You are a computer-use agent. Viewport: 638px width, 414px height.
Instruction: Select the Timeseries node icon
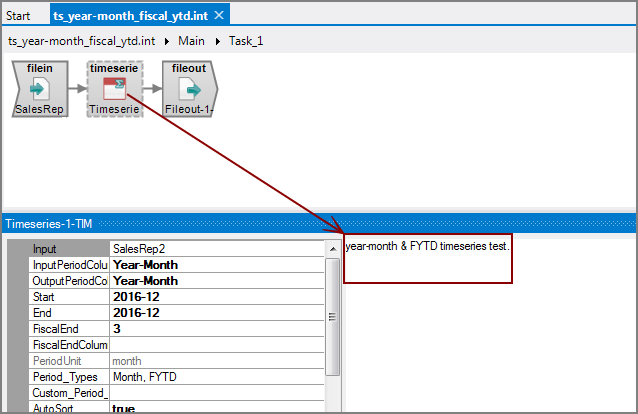tap(114, 89)
